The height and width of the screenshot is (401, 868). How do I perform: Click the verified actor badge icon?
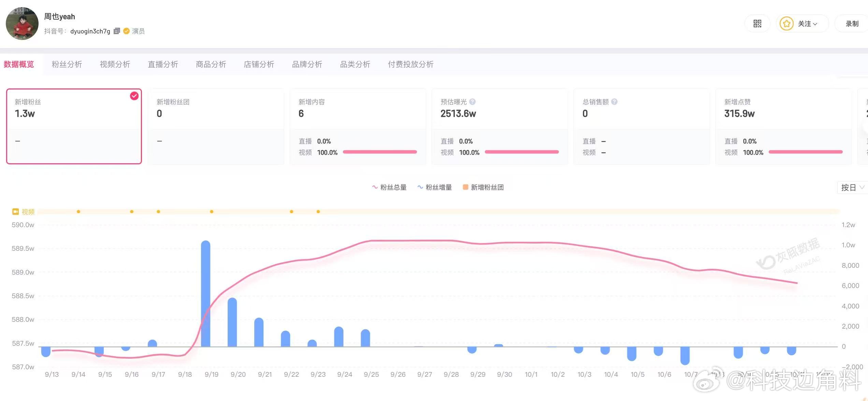[x=126, y=31]
